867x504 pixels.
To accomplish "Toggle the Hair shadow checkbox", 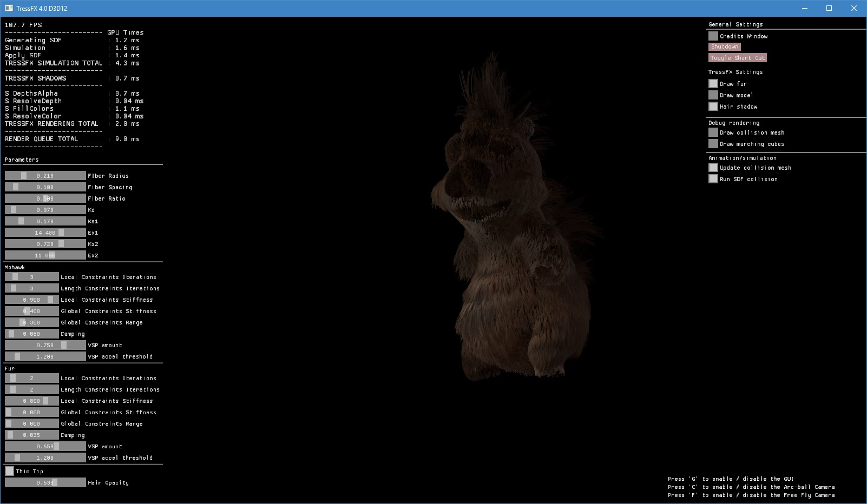I will tap(713, 107).
